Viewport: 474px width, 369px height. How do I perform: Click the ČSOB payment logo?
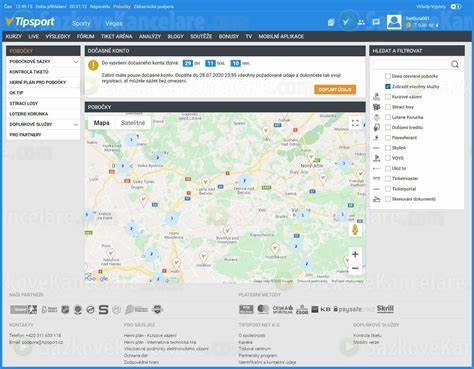pyautogui.click(x=302, y=309)
